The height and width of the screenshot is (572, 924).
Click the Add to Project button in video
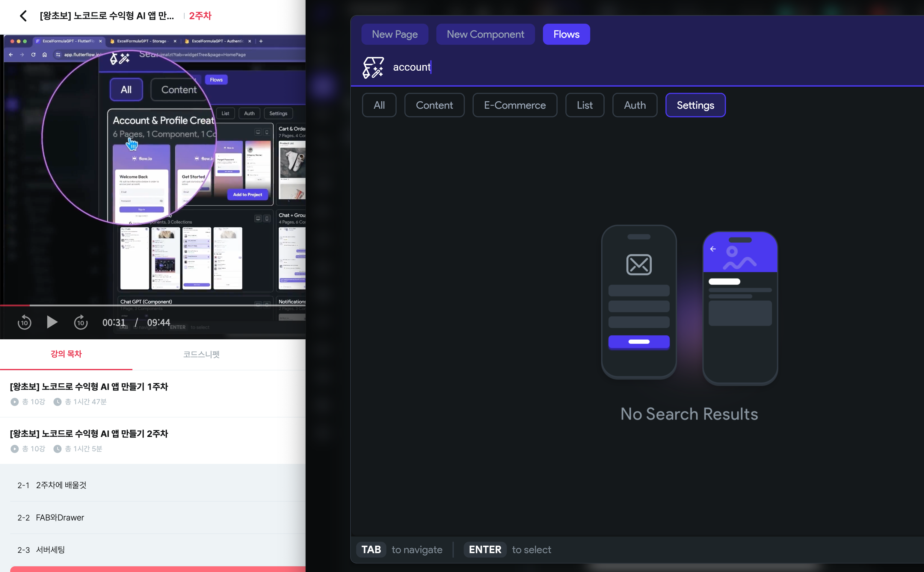[x=247, y=194]
